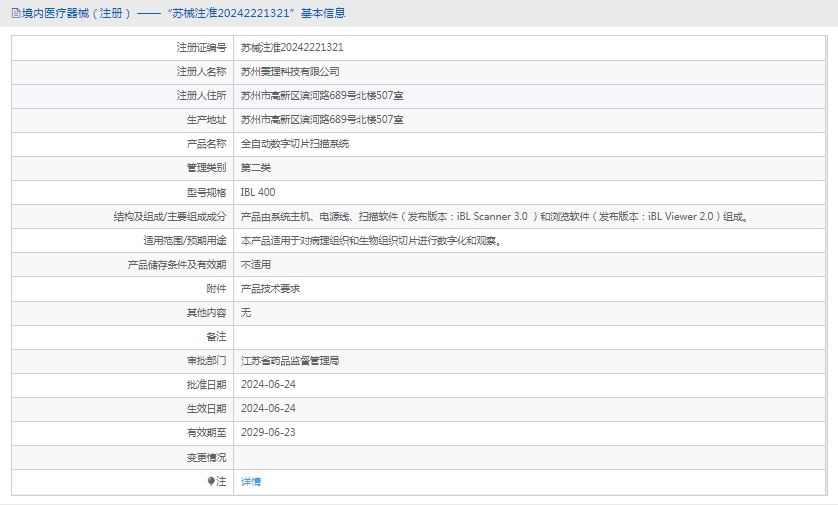Click the model specification IBL 400
Image resolution: width=838 pixels, height=505 pixels.
click(258, 192)
